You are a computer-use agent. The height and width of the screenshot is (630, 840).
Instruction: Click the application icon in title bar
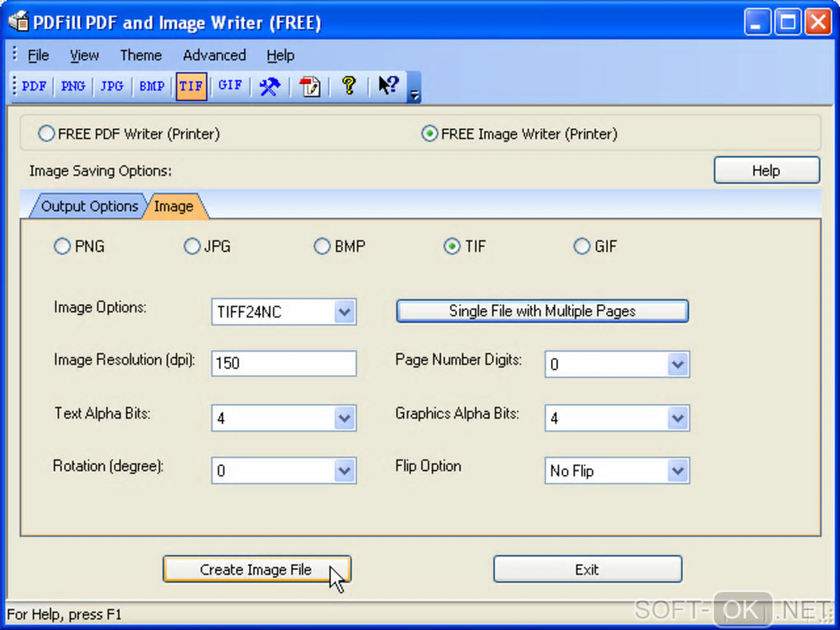pyautogui.click(x=18, y=21)
